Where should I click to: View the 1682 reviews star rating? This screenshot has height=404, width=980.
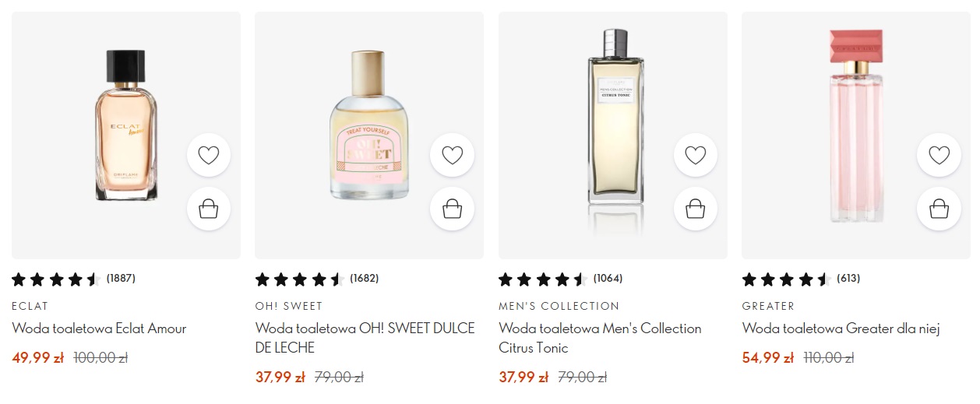point(300,279)
